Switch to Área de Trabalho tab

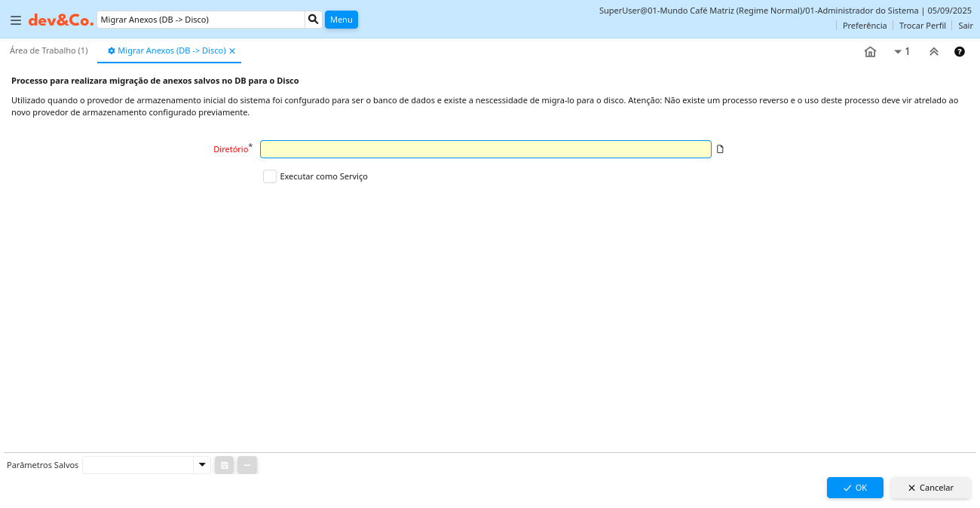tap(49, 50)
